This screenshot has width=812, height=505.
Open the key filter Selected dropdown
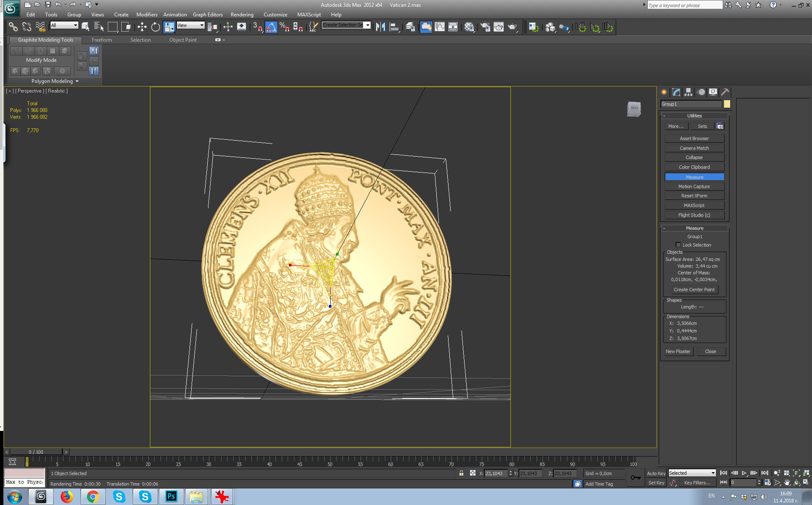click(x=692, y=473)
